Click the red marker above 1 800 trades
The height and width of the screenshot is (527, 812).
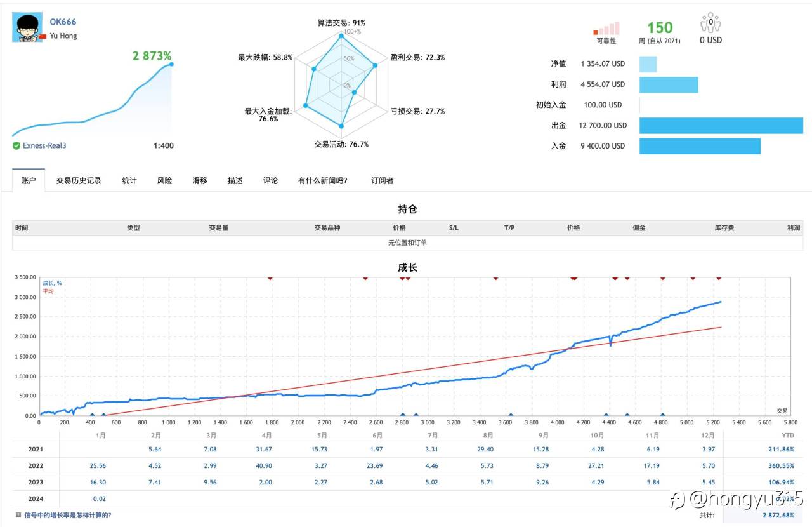click(x=271, y=278)
